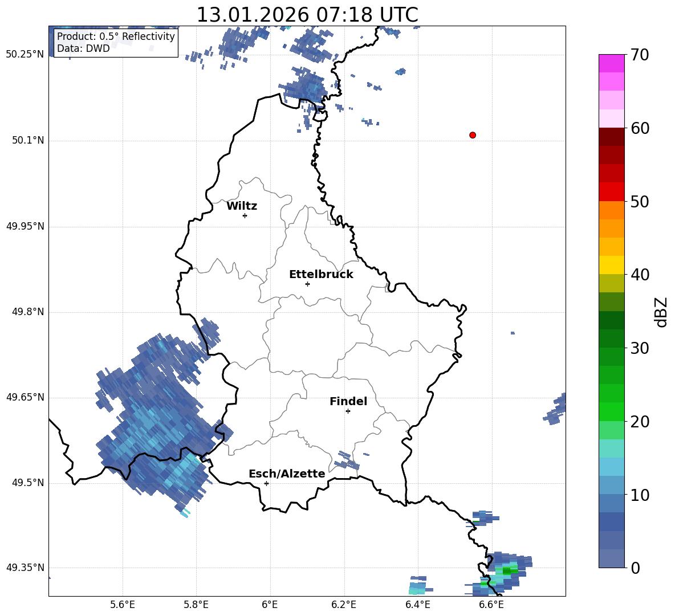Click the Ettelbruck city label

click(x=321, y=275)
